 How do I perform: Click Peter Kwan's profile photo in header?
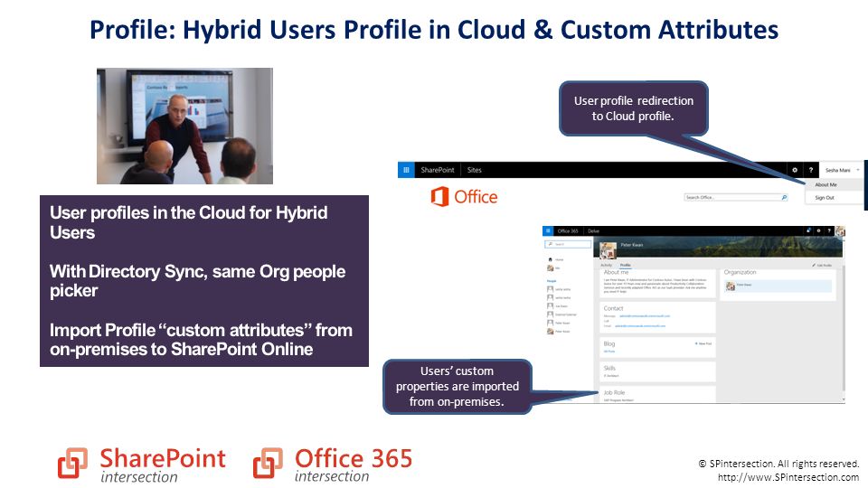pyautogui.click(x=609, y=250)
